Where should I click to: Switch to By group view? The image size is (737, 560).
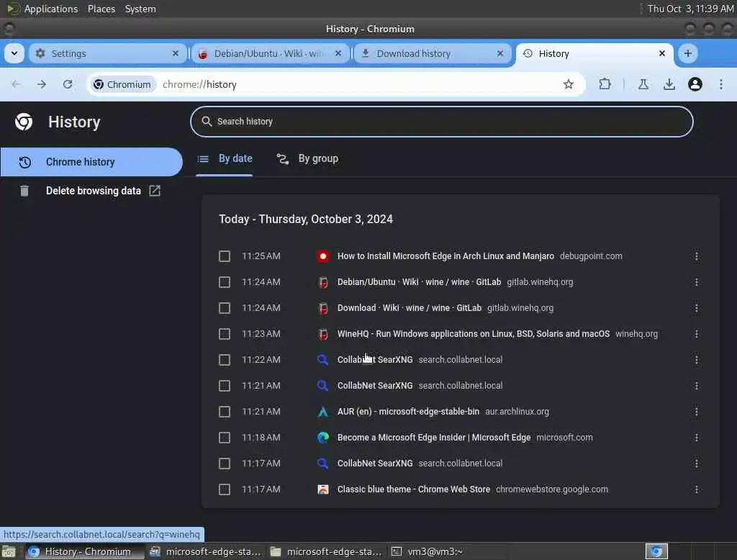(307, 159)
